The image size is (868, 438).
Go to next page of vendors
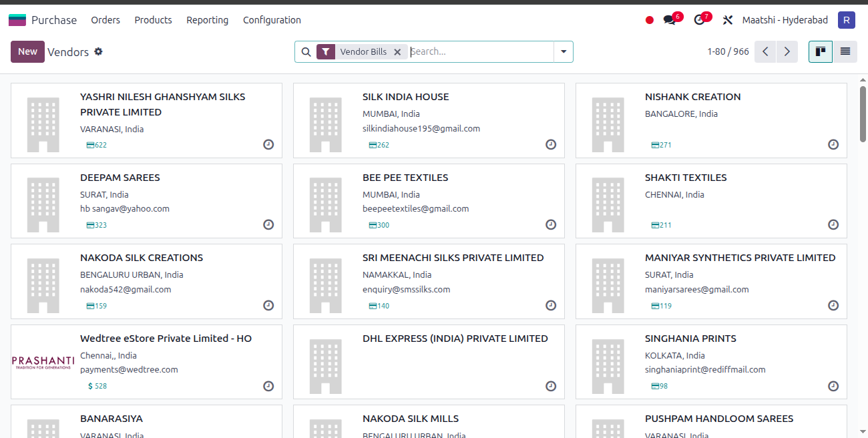point(787,51)
